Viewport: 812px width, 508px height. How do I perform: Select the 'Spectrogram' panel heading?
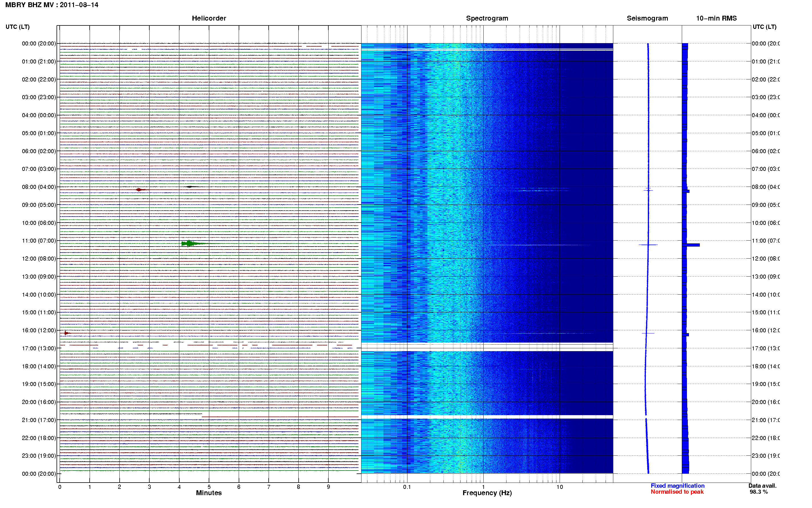click(487, 18)
